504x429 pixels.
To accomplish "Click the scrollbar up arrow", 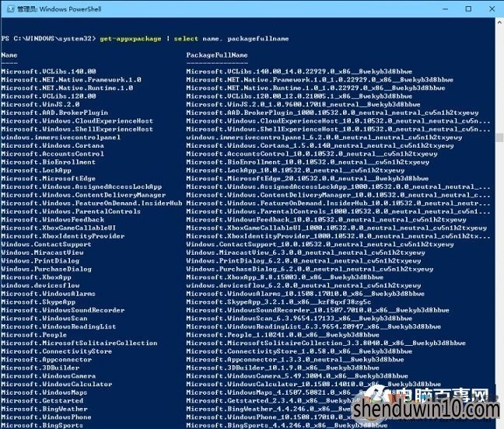I will pos(499,23).
